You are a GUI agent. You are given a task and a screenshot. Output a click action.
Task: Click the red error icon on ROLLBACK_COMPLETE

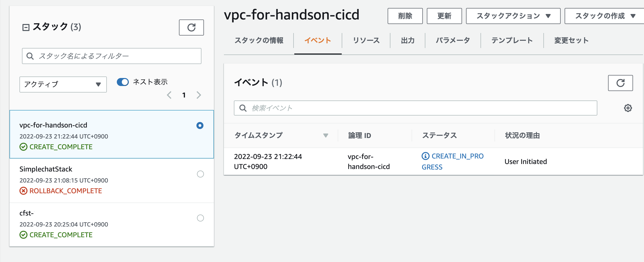[x=23, y=191]
